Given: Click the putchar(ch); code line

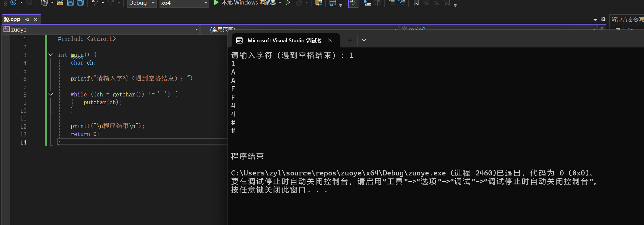Looking at the screenshot, I should click(103, 102).
